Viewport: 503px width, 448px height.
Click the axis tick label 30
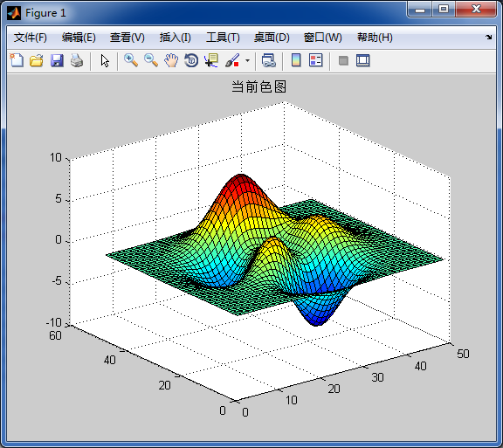[x=377, y=377]
